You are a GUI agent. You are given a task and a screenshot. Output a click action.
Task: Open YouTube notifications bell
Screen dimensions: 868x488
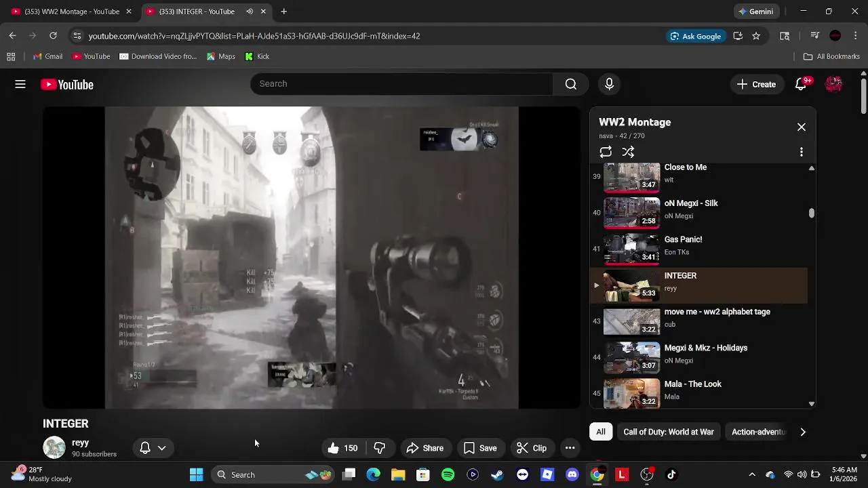coord(801,84)
